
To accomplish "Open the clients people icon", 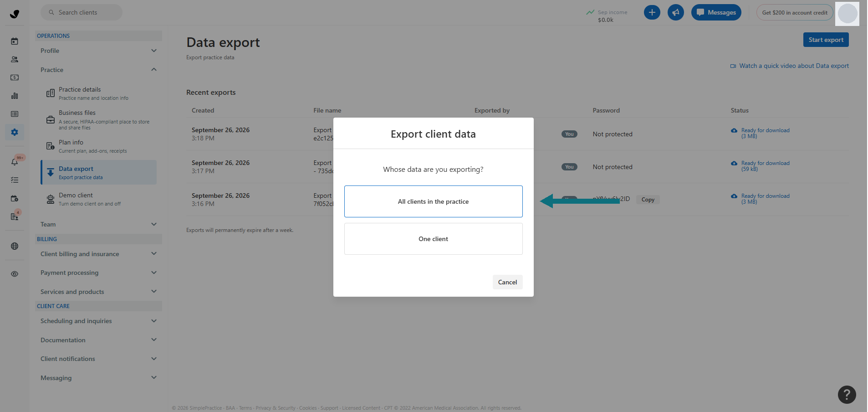I will [15, 59].
